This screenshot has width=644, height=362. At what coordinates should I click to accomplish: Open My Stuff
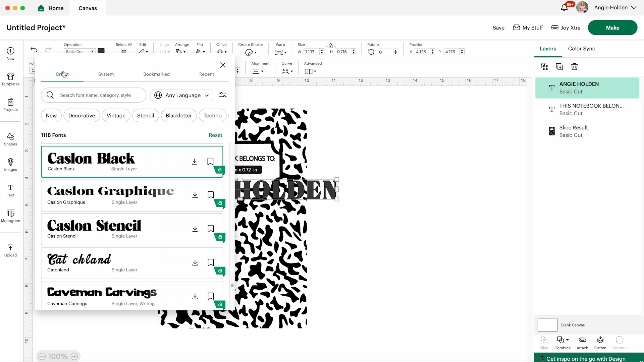528,27
